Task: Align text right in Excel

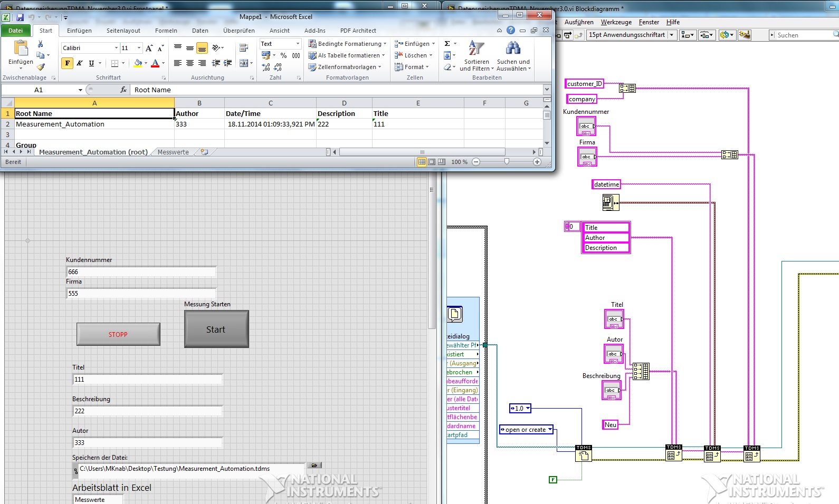Action: point(202,63)
